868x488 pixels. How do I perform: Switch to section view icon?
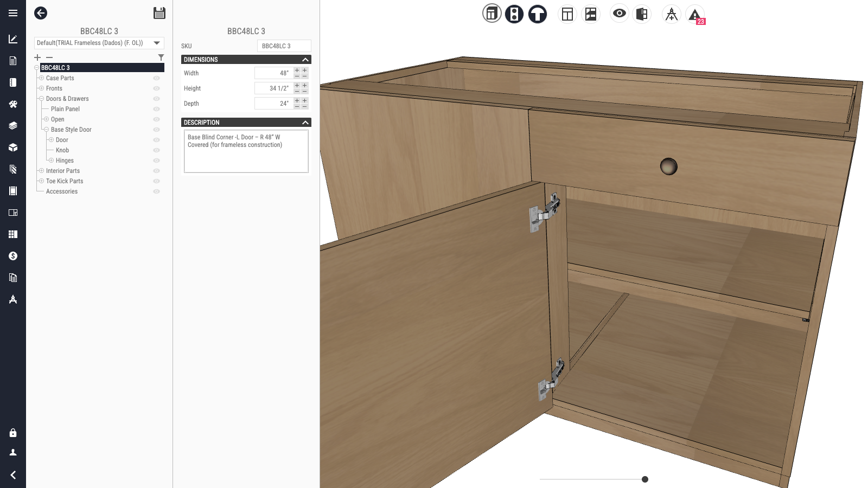(x=591, y=14)
